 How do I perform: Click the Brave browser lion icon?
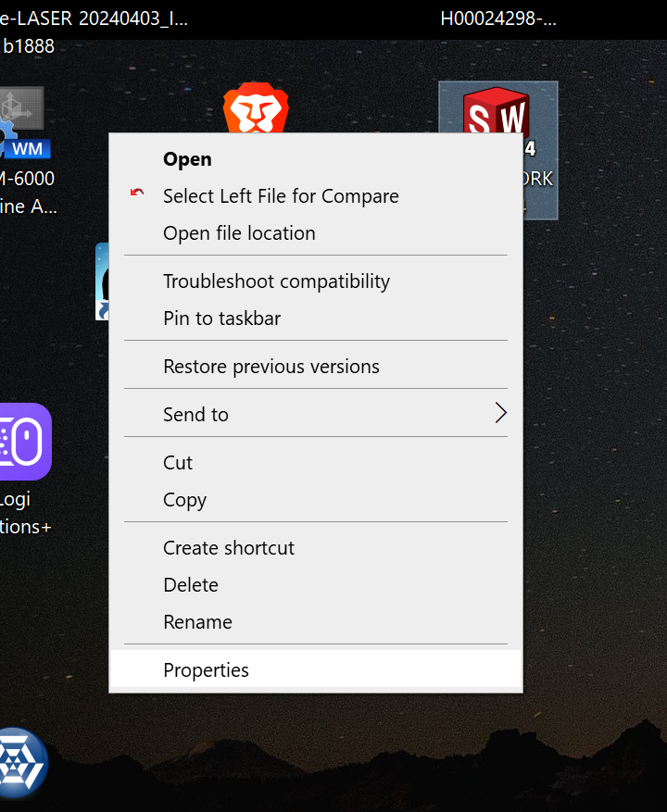tap(255, 108)
